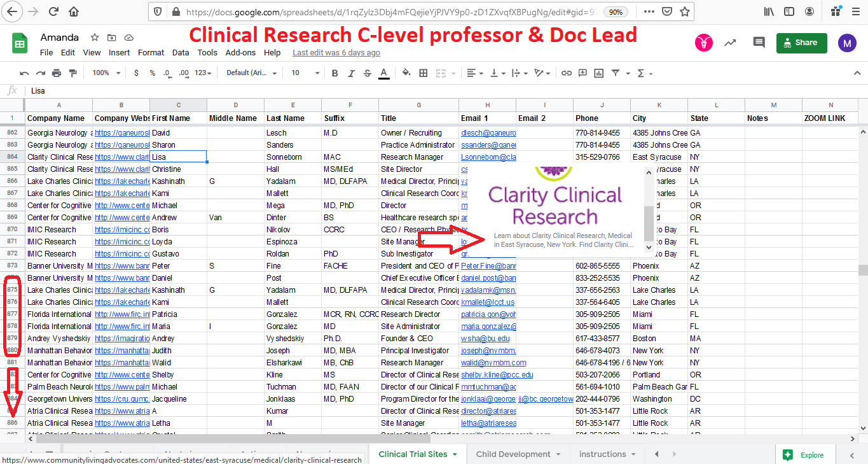Toggle strikethrough formatting
This screenshot has width=868, height=464.
(367, 73)
